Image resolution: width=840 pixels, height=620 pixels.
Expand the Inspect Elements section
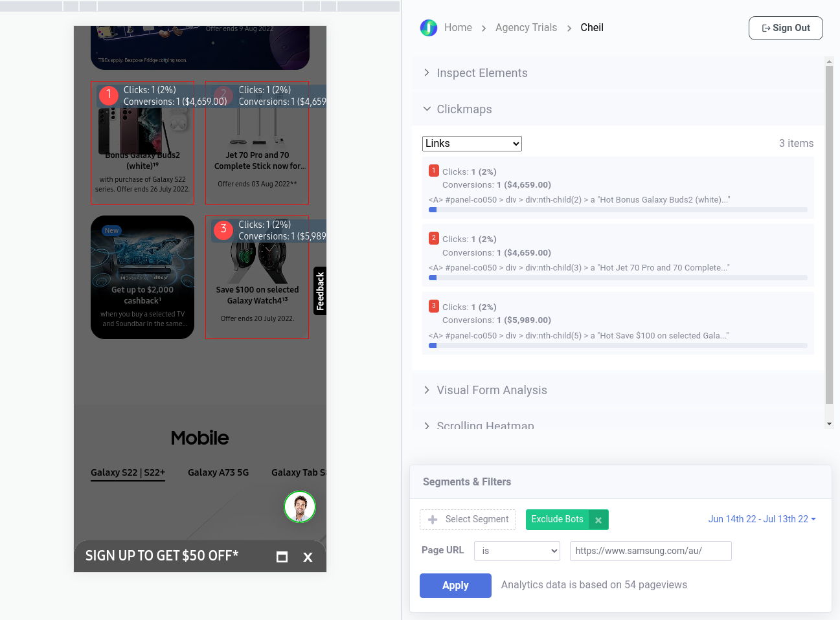point(482,73)
